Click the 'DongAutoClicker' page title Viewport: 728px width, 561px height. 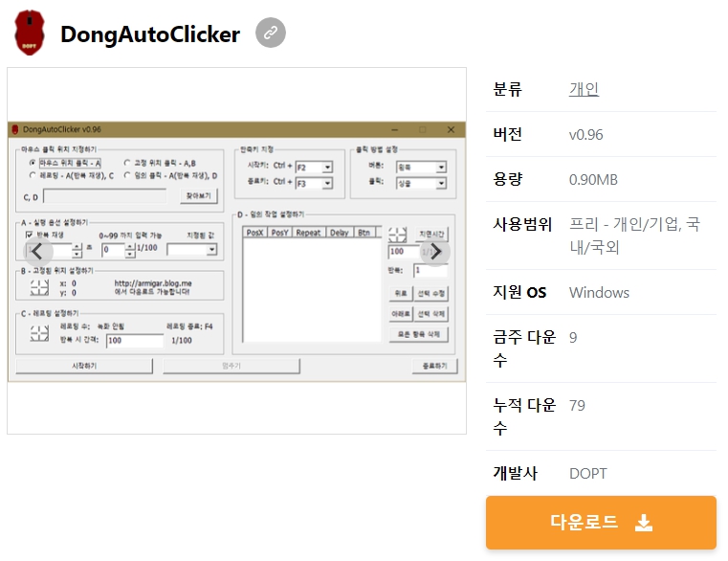150,34
